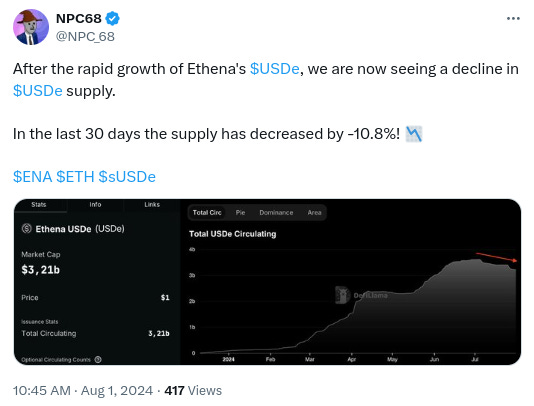Click the chart-decreasing emoji in tweet
Screen dimensions: 534x406
point(414,134)
